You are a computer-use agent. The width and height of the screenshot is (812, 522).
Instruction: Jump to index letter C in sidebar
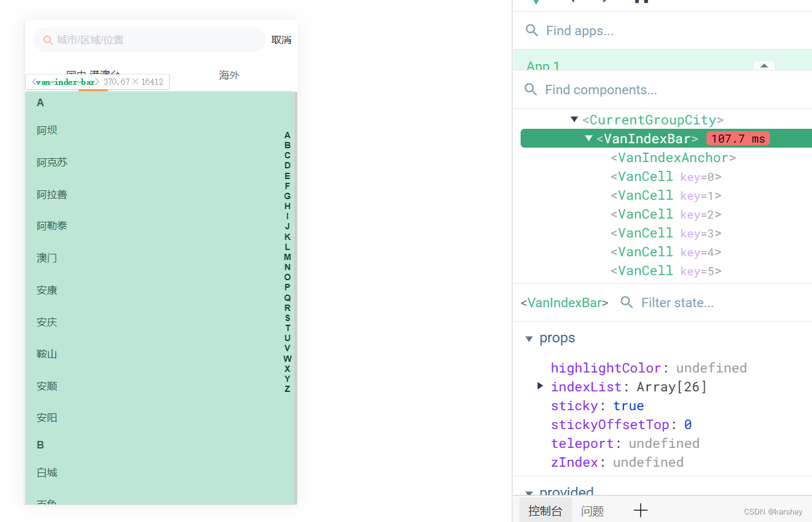point(288,155)
